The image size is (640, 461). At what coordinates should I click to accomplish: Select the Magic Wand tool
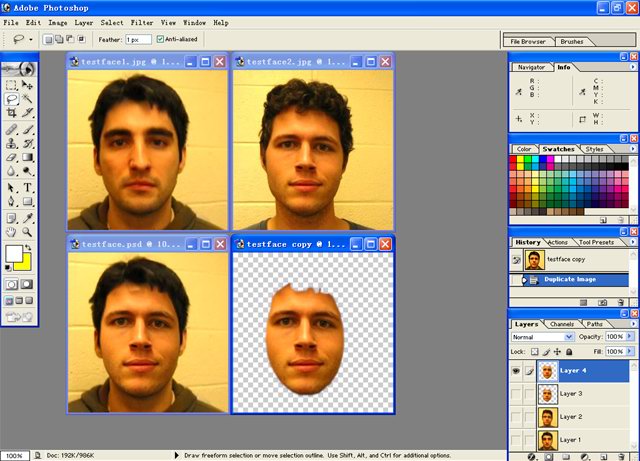click(x=28, y=99)
